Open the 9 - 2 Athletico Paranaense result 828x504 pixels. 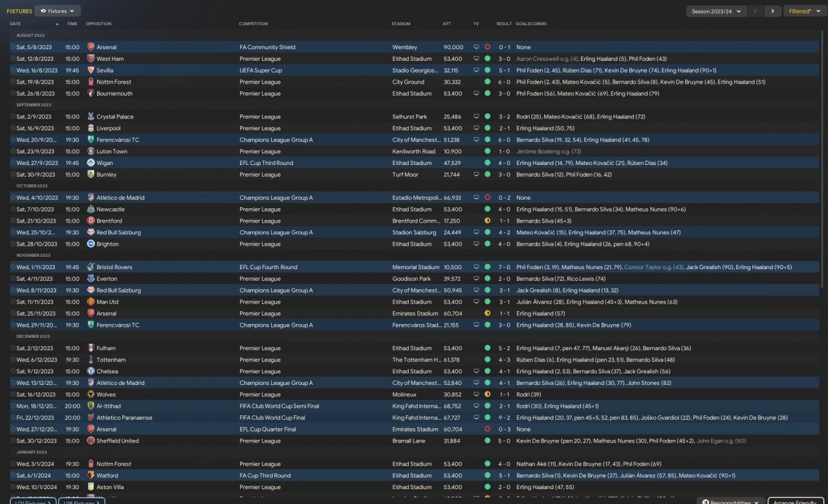[504, 418]
